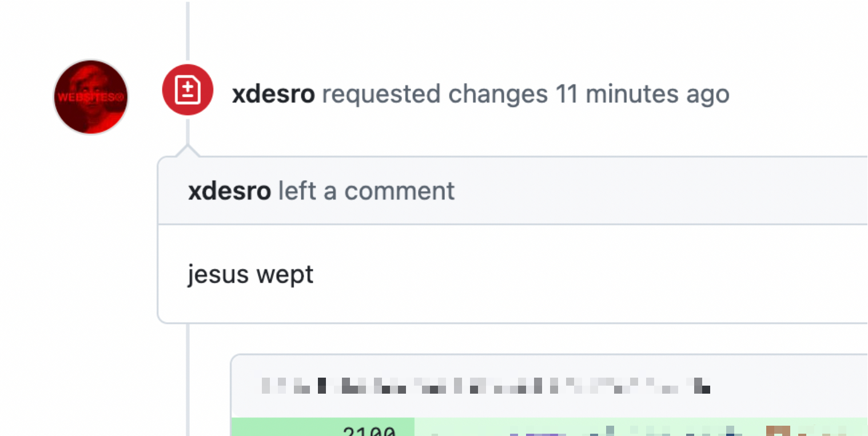Click the "requested changes" status text

435,94
